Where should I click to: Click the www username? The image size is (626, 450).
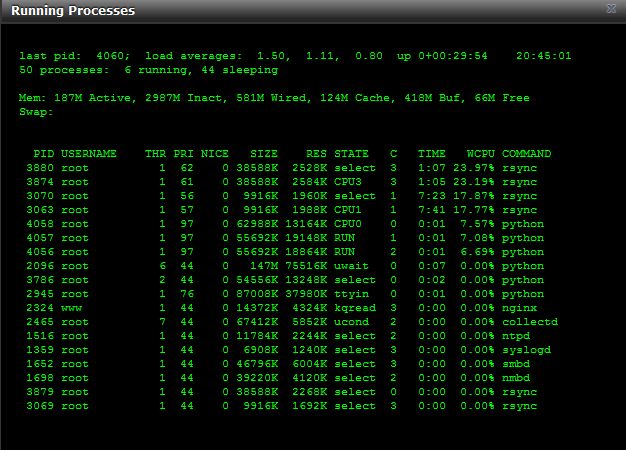(71, 308)
